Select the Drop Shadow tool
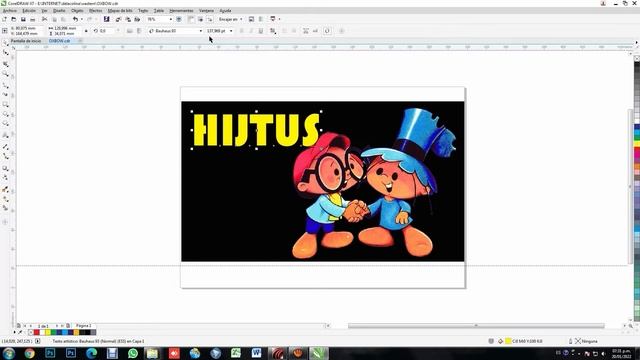The image size is (640, 360). (x=5, y=168)
